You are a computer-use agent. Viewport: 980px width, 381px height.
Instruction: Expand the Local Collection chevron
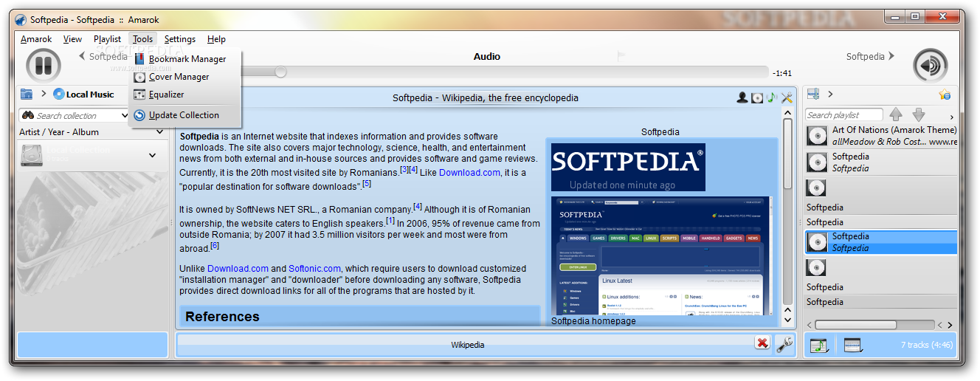pyautogui.click(x=153, y=155)
